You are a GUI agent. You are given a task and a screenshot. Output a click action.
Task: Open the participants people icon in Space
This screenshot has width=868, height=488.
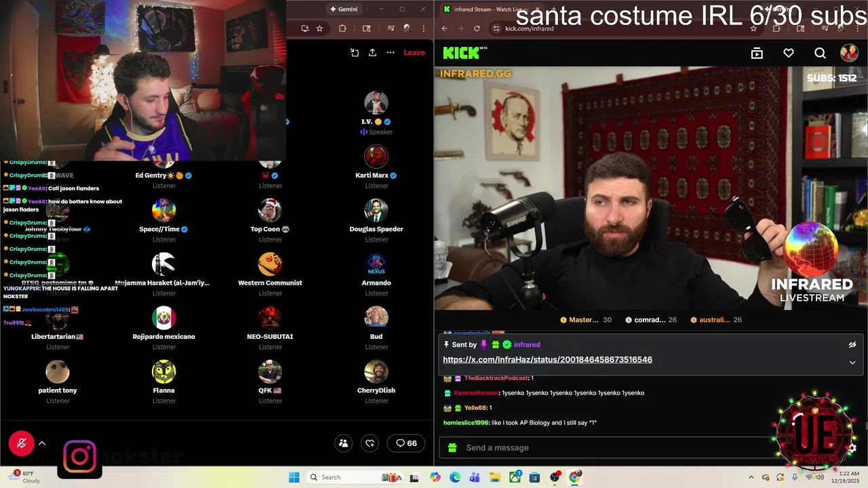344,443
